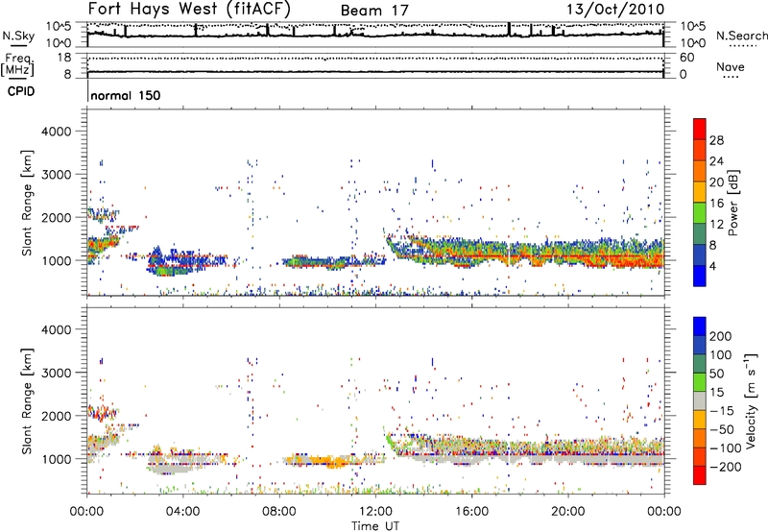Click the gray −15 to 15 Velocity segment
Image resolution: width=768 pixels, height=532 pixels.
pos(700,401)
